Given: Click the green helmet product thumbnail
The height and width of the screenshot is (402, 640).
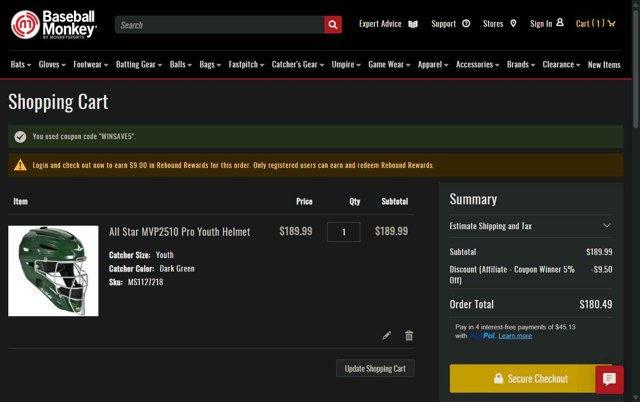Looking at the screenshot, I should tap(53, 271).
